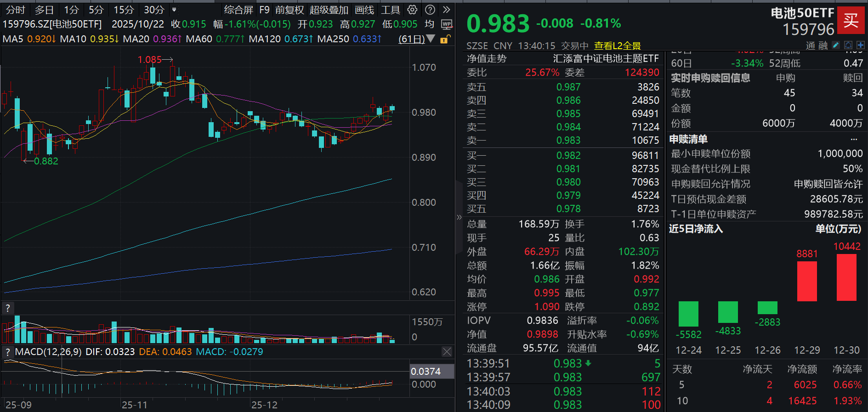Select the 15分 period tab
This screenshot has height=412, width=868.
click(x=124, y=10)
